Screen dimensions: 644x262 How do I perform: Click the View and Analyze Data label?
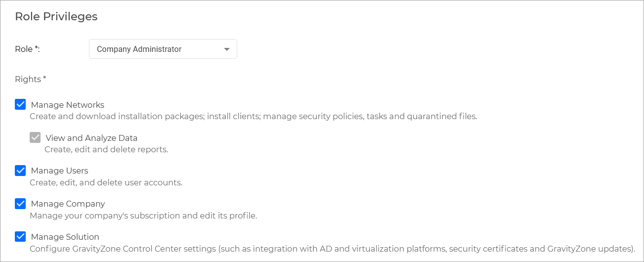click(x=91, y=138)
